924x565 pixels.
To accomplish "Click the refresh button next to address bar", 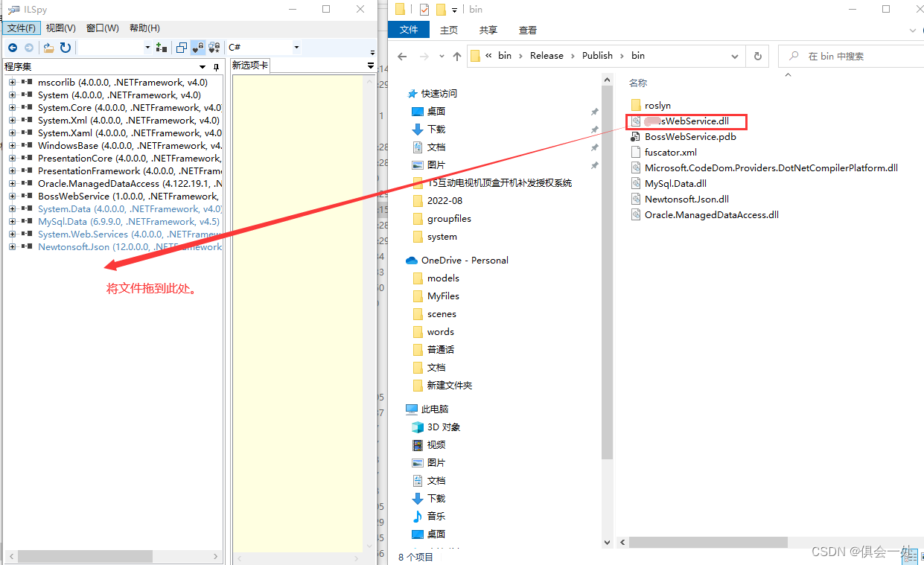I will [x=757, y=55].
